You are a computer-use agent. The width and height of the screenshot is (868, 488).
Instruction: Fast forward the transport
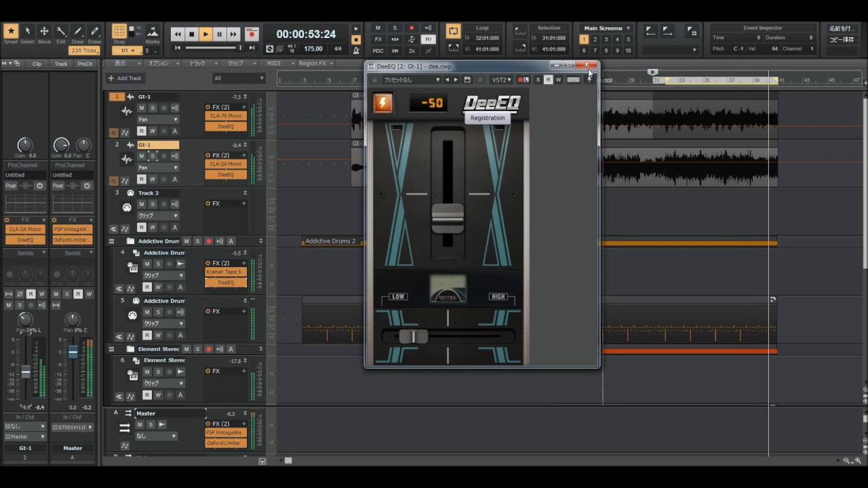(233, 34)
